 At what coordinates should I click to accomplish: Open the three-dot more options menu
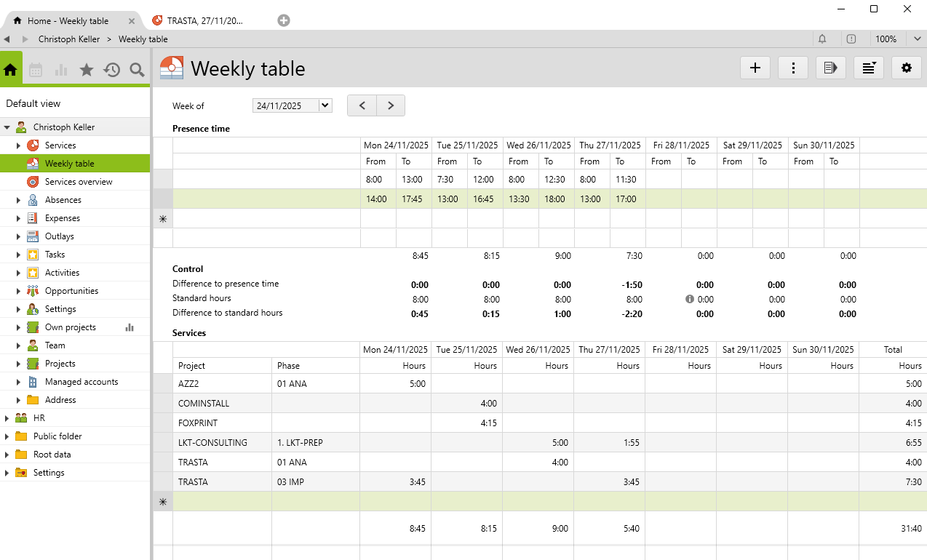tap(793, 68)
